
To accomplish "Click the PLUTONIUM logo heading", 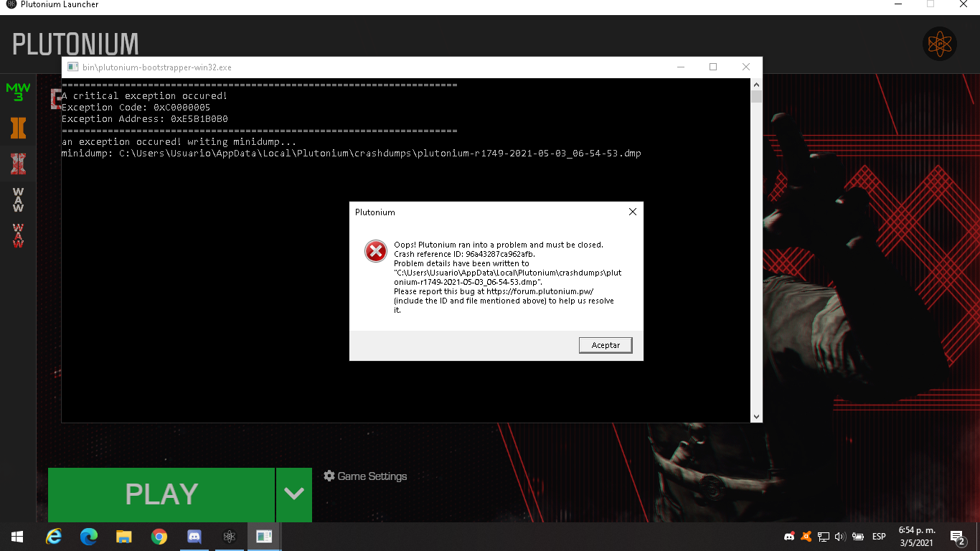I will [x=75, y=44].
